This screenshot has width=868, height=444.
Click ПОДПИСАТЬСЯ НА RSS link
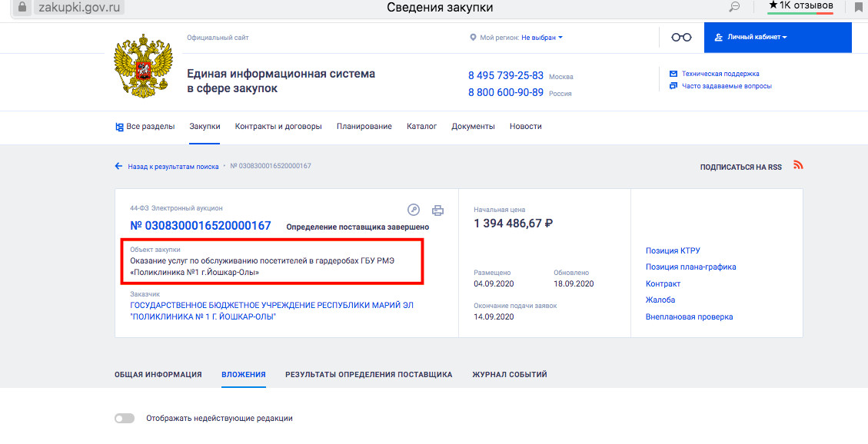(x=740, y=167)
